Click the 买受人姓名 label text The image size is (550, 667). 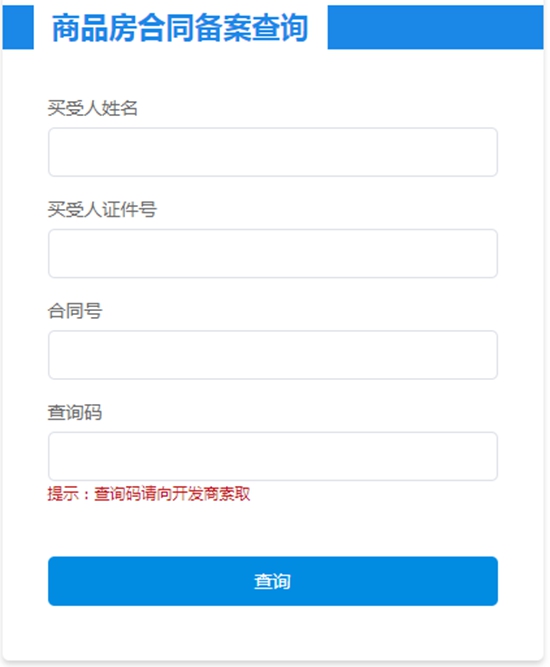click(x=92, y=108)
